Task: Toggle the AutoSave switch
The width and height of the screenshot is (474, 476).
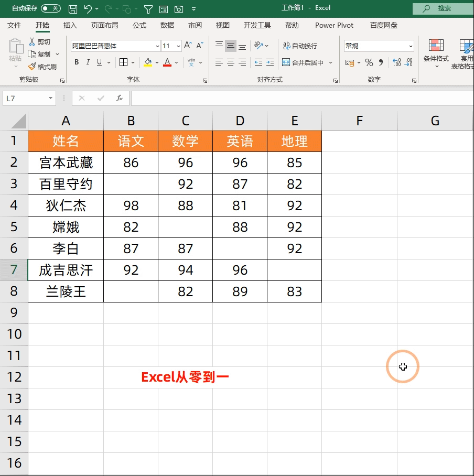Action: [x=51, y=8]
